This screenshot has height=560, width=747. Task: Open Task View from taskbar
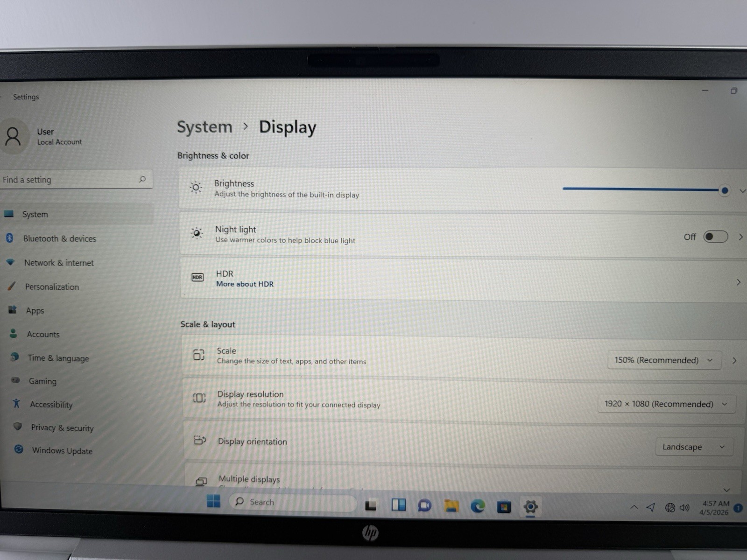tap(371, 504)
